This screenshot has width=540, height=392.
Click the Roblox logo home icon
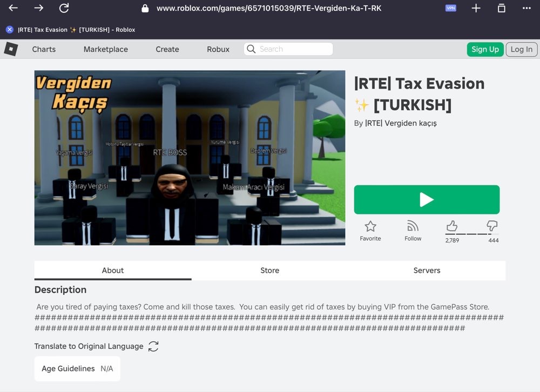tap(11, 49)
